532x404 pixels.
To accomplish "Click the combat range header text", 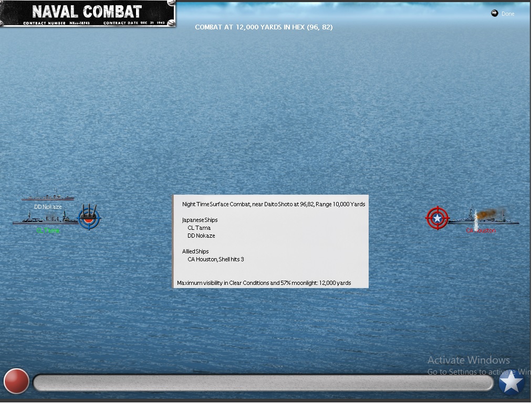I will coord(264,27).
